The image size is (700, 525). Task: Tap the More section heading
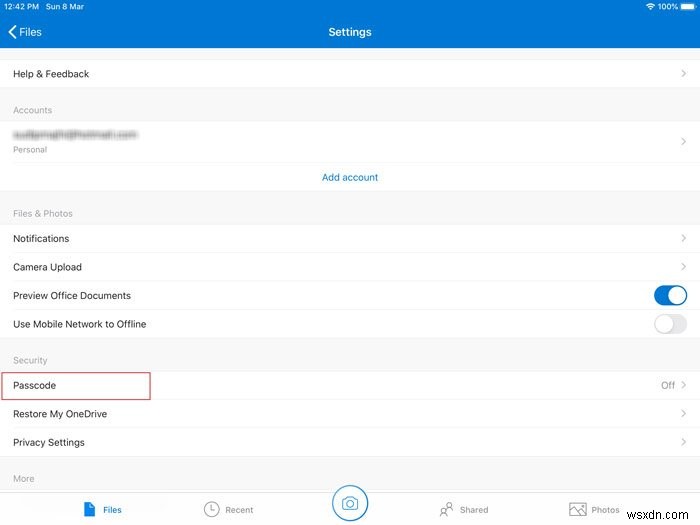click(24, 479)
